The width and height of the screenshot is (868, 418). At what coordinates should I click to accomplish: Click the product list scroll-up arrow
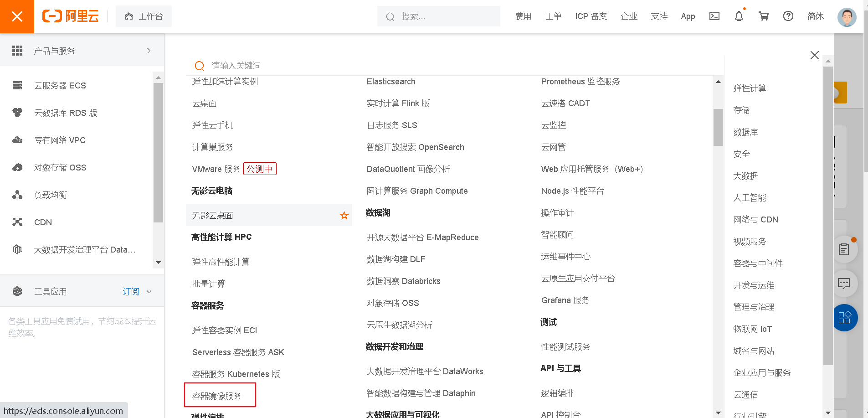tap(718, 82)
